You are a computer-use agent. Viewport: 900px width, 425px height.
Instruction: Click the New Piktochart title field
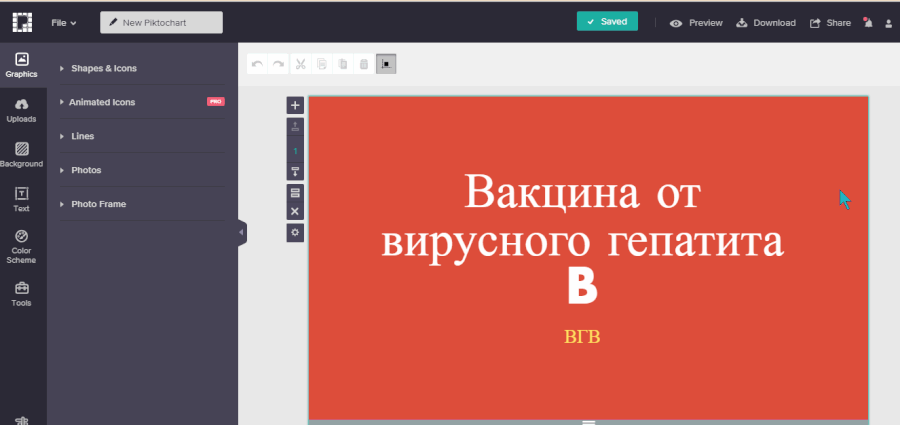point(162,22)
